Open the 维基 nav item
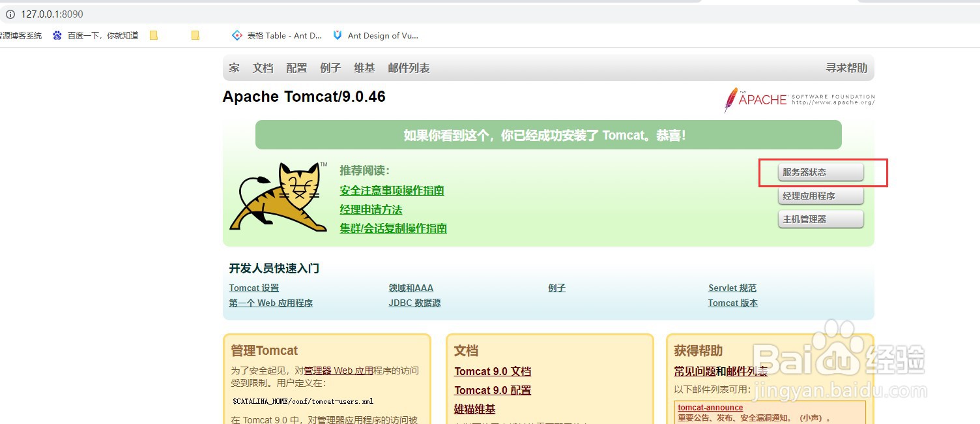The height and width of the screenshot is (424, 980). coord(364,68)
